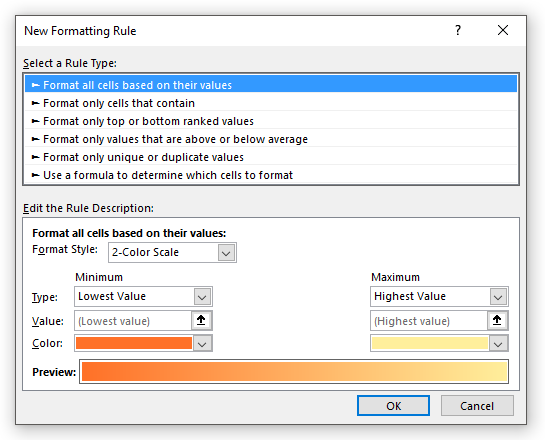
Task: Open the Minimum color dropdown arrow
Action: (202, 344)
